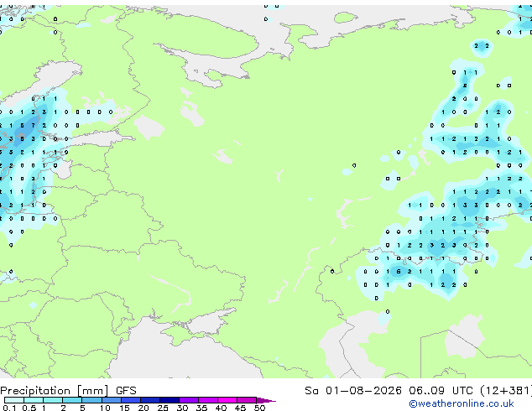Screen dimensions: 532x411
Task: Click the 0.1–0.5 mm legend color swatch
Action: tap(14, 400)
